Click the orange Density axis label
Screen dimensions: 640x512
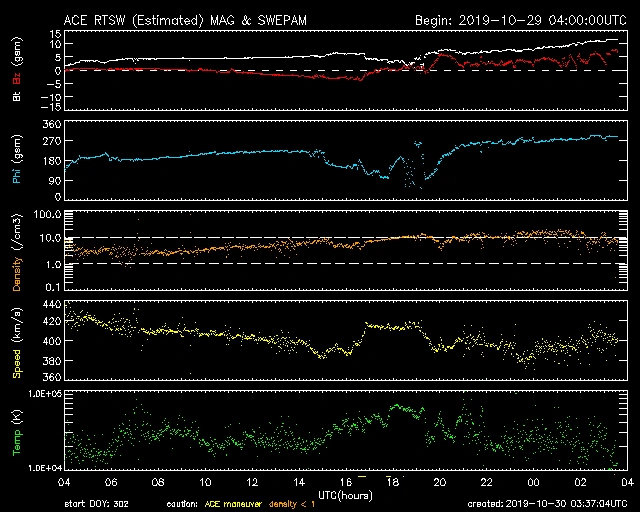click(18, 256)
